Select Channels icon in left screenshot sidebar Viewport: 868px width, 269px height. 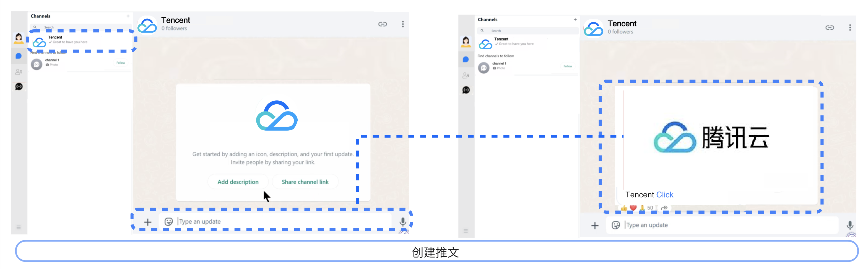point(19,87)
